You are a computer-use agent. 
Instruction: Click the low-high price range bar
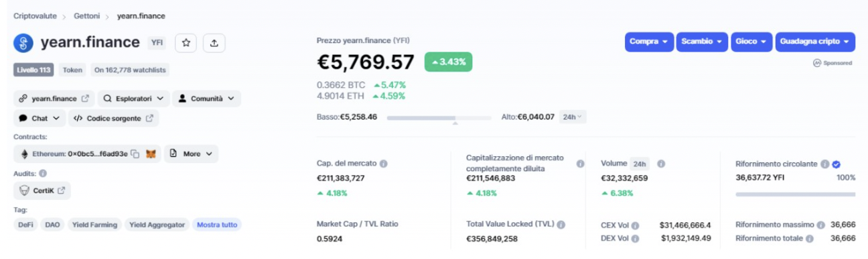coord(439,117)
